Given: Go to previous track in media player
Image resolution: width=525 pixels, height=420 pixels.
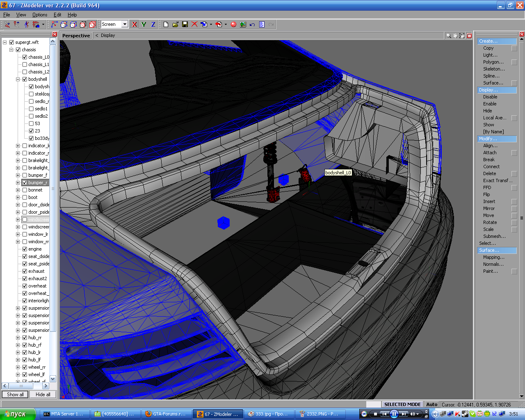Looking at the screenshot, I should tap(384, 414).
